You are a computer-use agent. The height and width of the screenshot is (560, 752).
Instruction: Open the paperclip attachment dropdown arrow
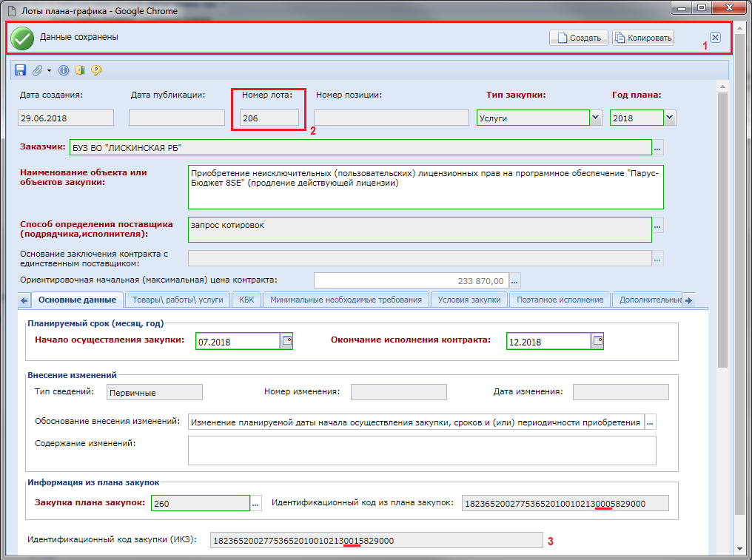click(49, 70)
